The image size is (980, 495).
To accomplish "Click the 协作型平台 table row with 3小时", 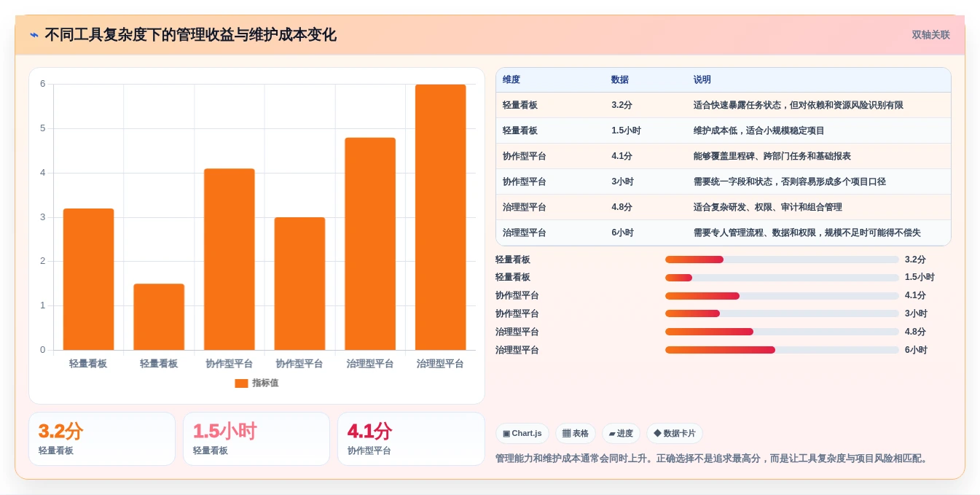I will point(723,182).
